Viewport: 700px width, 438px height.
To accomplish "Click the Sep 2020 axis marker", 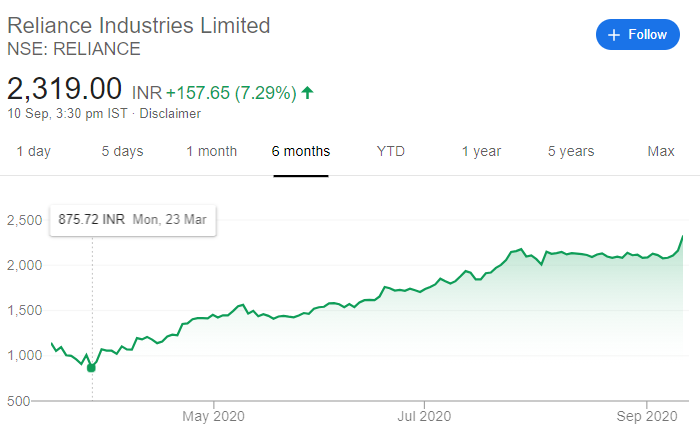I will pos(647,416).
